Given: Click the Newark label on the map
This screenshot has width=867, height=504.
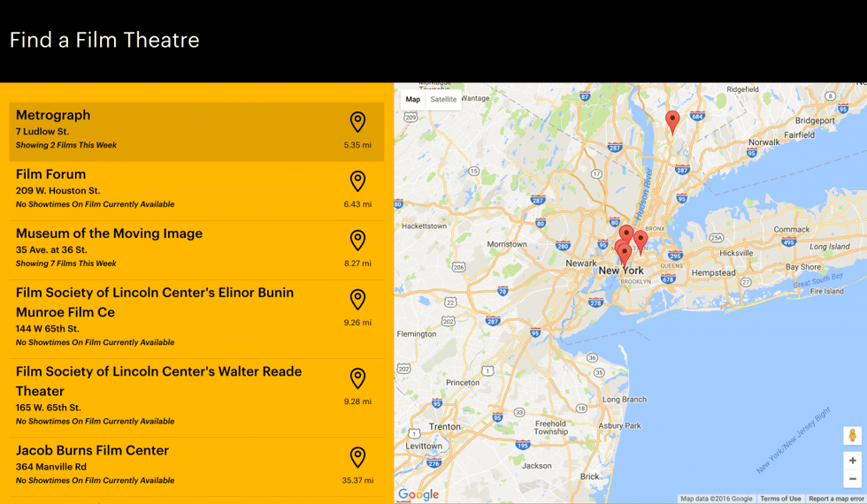Looking at the screenshot, I should 580,263.
